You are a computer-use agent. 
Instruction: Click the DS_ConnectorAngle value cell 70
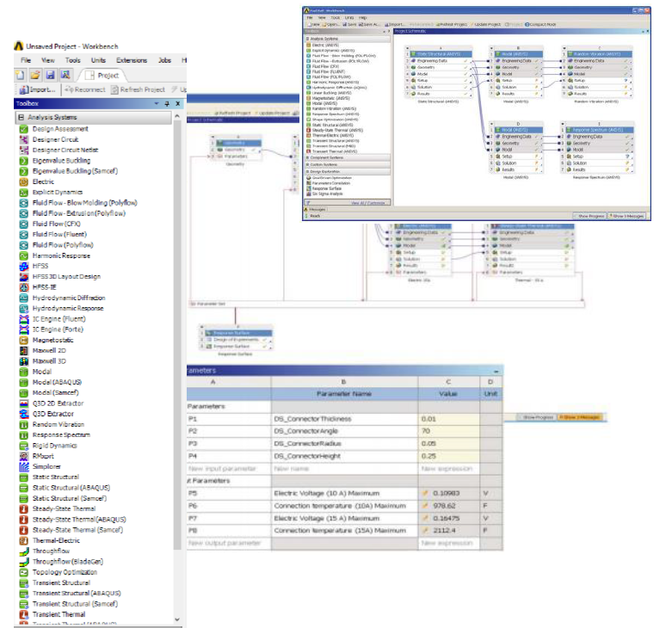pos(448,431)
